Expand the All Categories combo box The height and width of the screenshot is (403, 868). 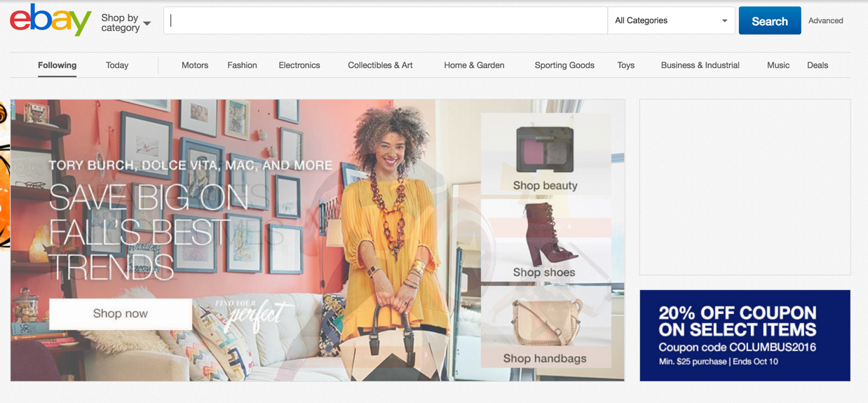coord(671,20)
